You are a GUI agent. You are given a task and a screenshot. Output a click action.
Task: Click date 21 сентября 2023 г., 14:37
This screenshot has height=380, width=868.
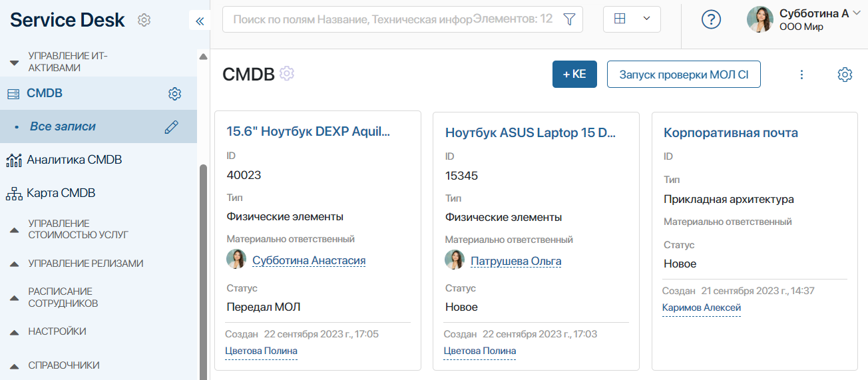(x=758, y=291)
